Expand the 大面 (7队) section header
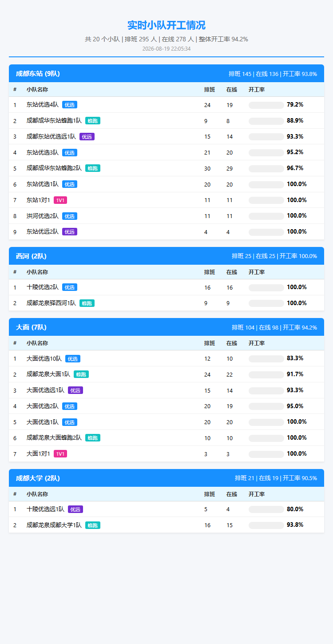Image resolution: width=333 pixels, height=644 pixels. [x=166, y=327]
